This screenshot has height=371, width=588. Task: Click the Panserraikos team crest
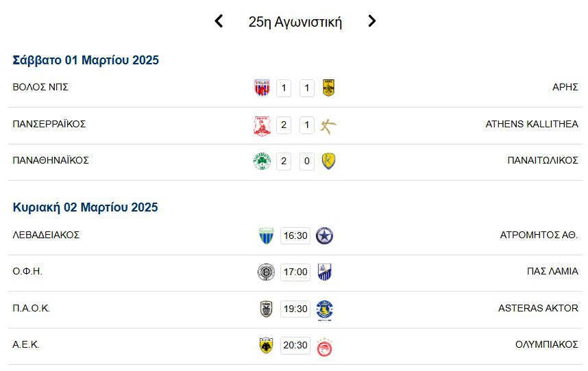point(261,125)
